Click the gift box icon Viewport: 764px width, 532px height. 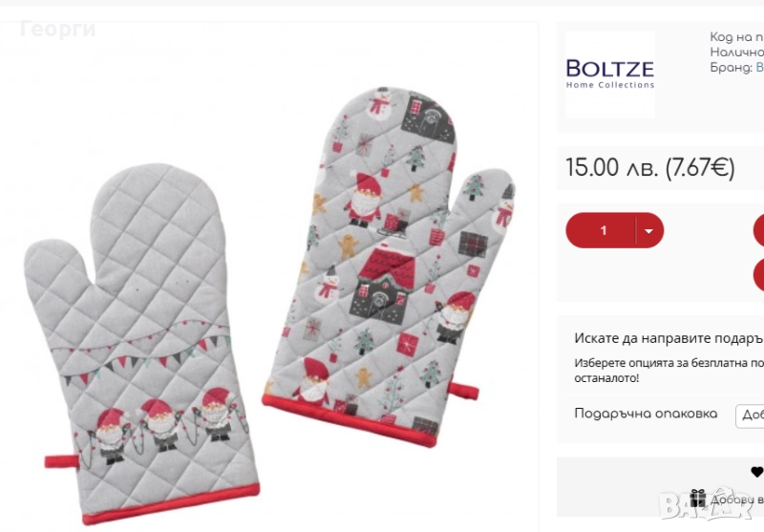click(x=698, y=499)
